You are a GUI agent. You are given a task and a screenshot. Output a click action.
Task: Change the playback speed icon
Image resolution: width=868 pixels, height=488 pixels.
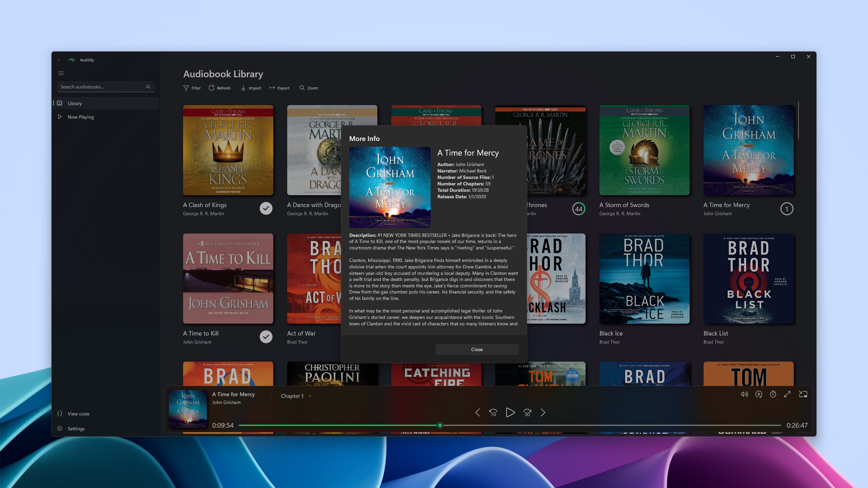tap(759, 394)
